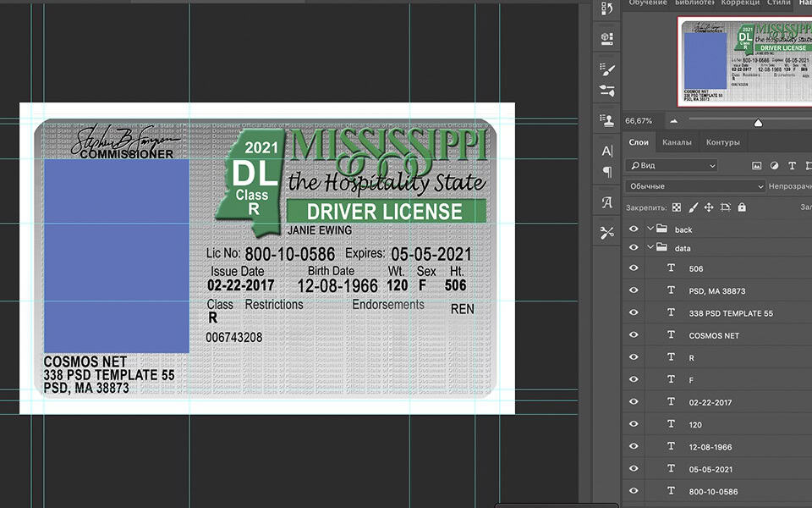Click the T icon of COSMOS NET layer

tap(671, 335)
